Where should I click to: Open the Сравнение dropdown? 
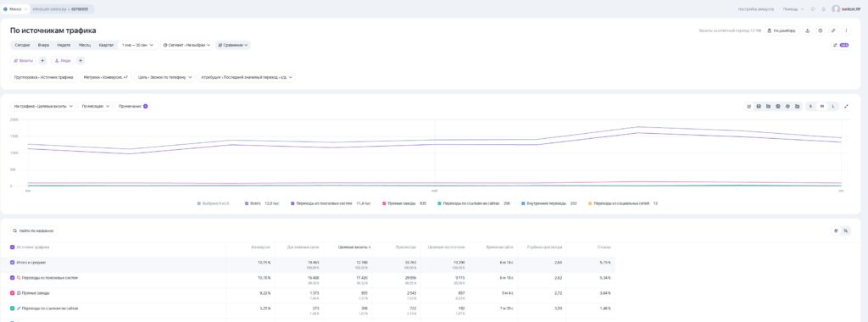[x=233, y=46]
